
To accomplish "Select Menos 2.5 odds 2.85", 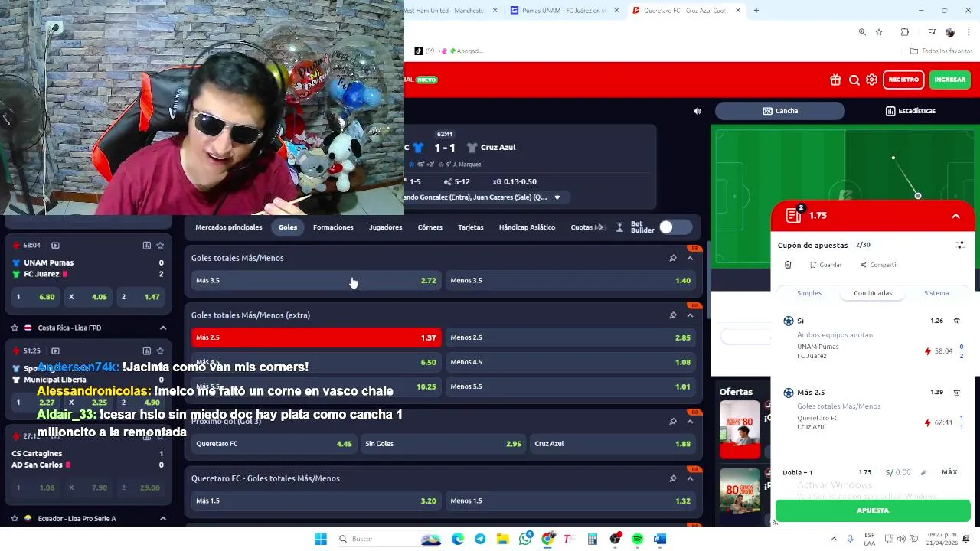I will click(x=570, y=337).
